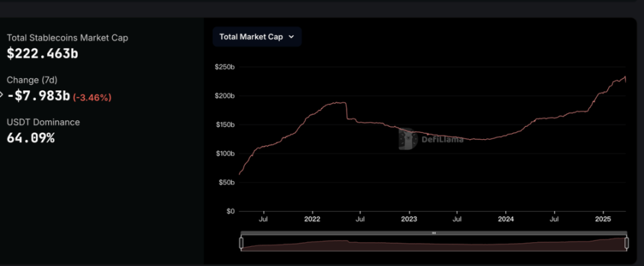644x266 pixels.
Task: Click the 64.09% USDT dominance value
Action: click(x=30, y=138)
